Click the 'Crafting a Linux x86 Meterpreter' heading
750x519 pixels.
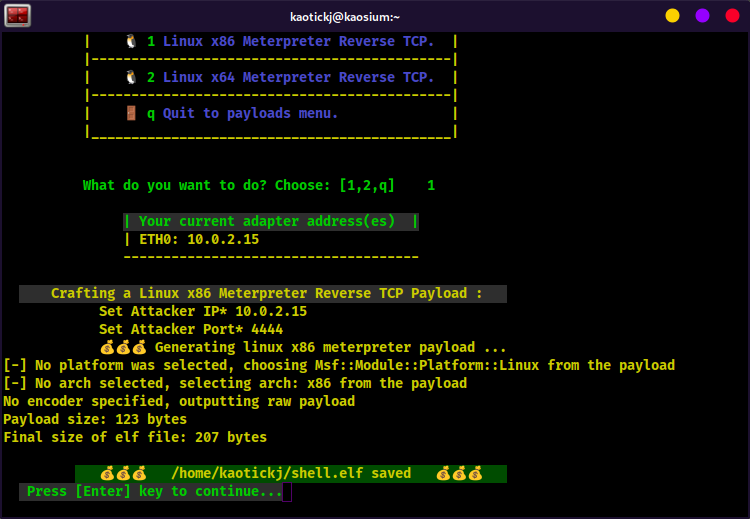(x=263, y=294)
